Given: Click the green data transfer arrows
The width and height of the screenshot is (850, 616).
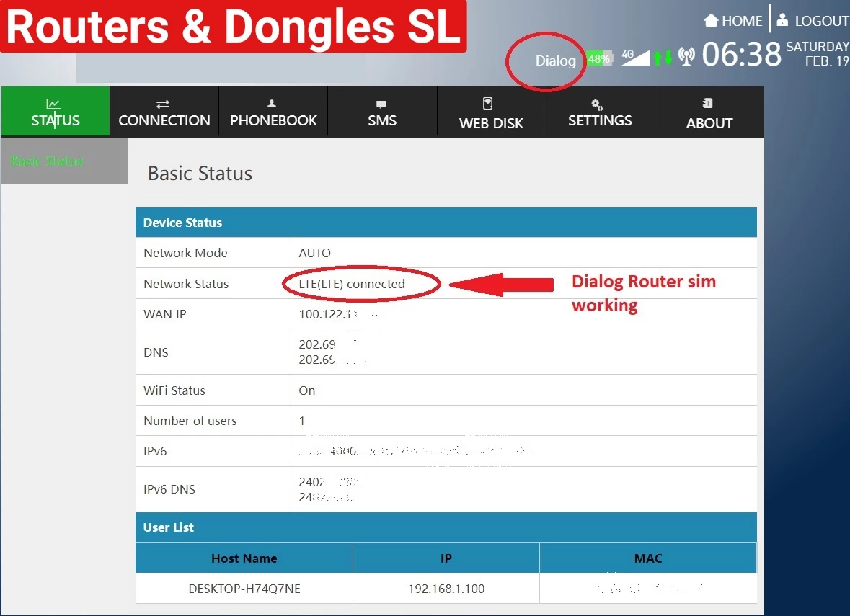Looking at the screenshot, I should tap(663, 58).
